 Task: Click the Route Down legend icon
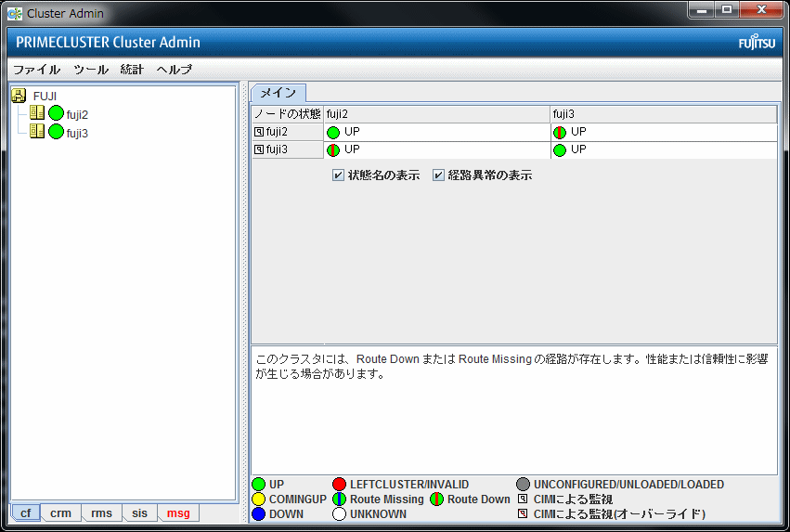pos(436,500)
